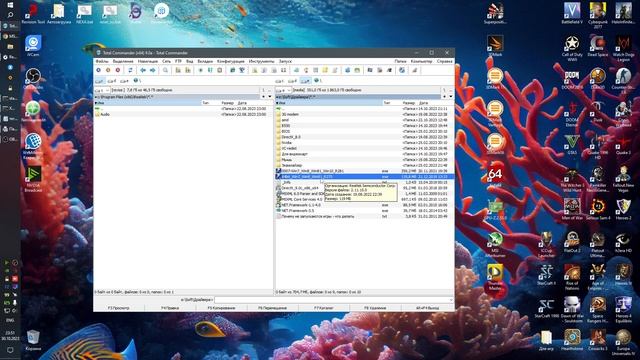Click the trophy-shaped toolbar icon
Viewport: 640px width, 360px height.
tap(242, 70)
